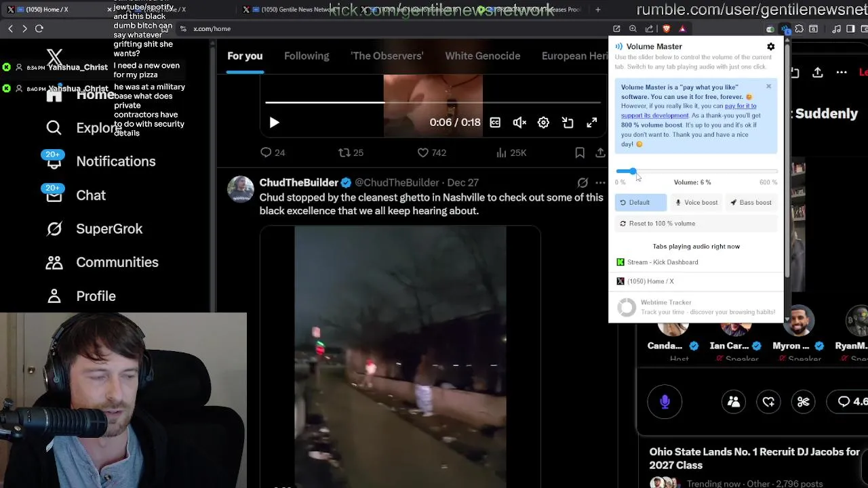
Task: Switch to the Following tab
Action: (x=307, y=56)
